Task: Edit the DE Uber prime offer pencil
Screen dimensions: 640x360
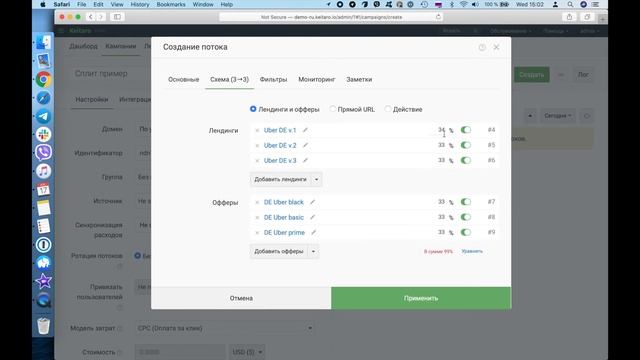Action: coord(313,232)
